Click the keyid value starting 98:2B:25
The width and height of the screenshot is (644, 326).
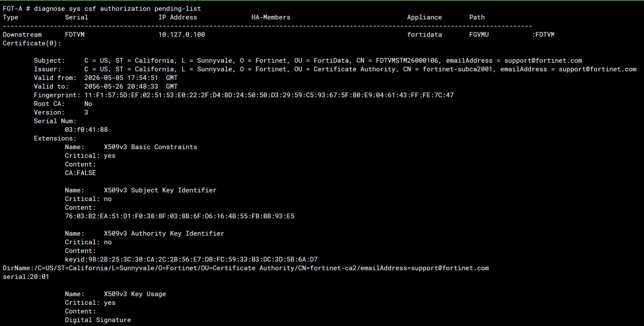(191, 259)
